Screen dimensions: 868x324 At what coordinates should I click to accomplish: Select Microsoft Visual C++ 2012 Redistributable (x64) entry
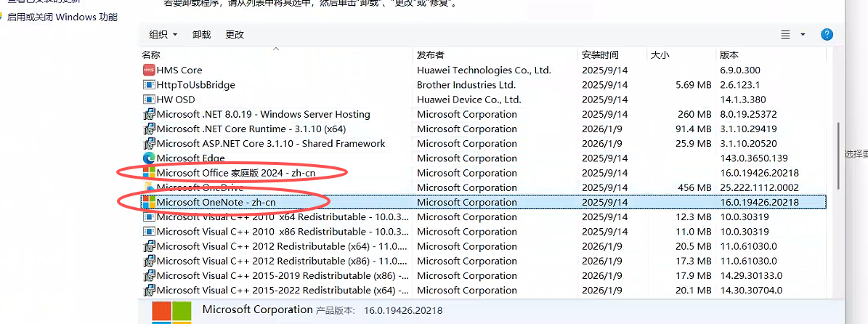pyautogui.click(x=281, y=246)
